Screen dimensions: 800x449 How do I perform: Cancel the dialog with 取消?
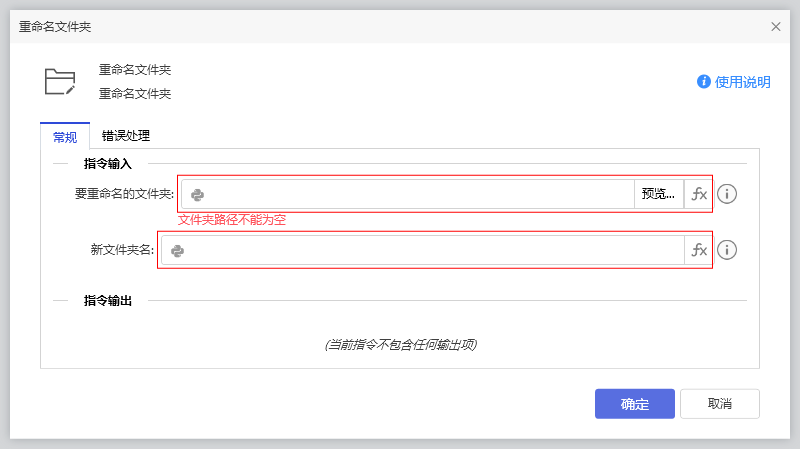pos(720,404)
